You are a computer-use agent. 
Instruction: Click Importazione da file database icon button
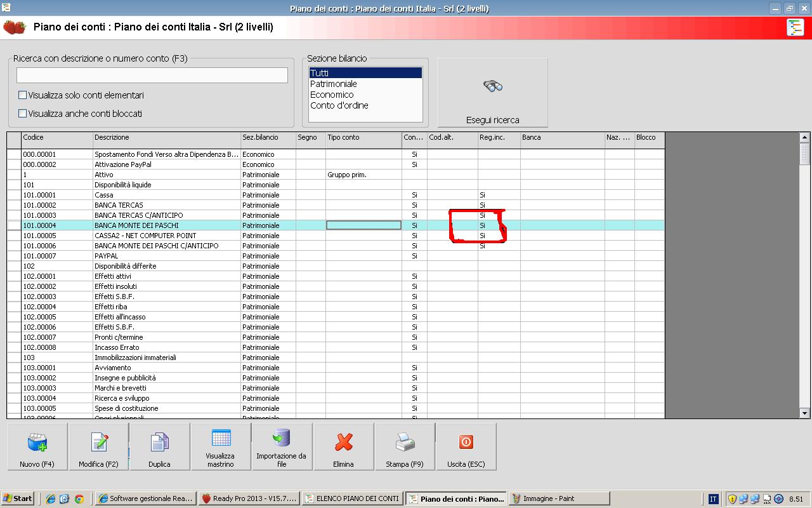[281, 446]
